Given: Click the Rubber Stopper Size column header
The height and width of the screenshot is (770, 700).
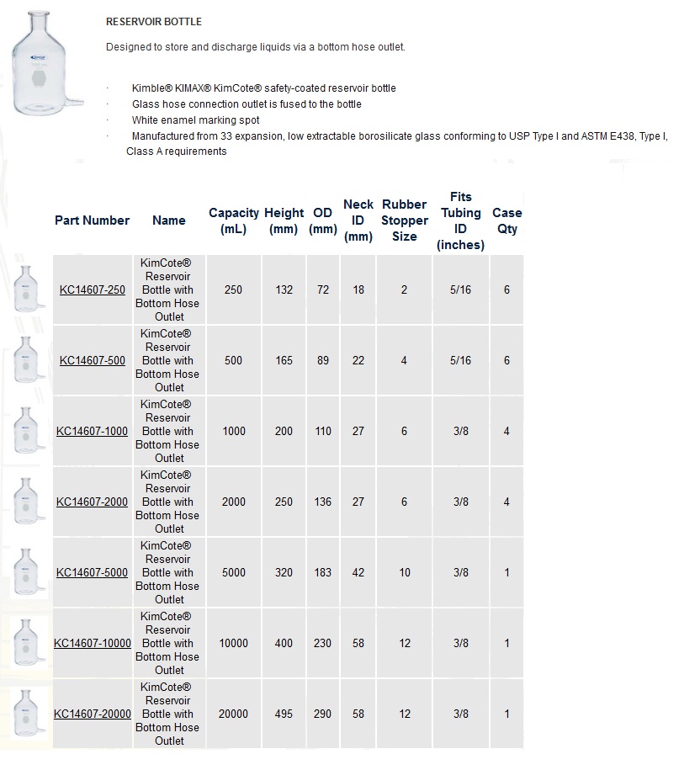Looking at the screenshot, I should point(405,220).
